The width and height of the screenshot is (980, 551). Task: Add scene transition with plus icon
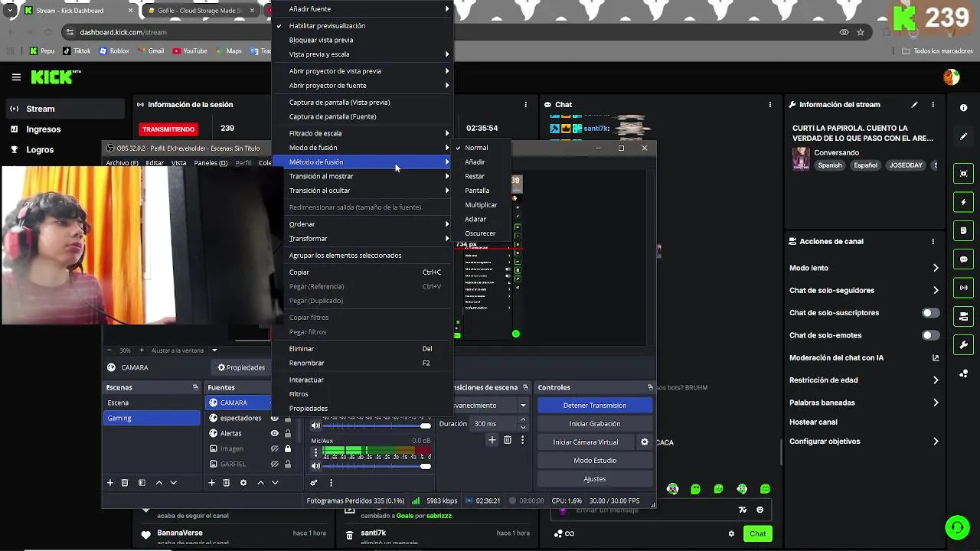click(492, 440)
